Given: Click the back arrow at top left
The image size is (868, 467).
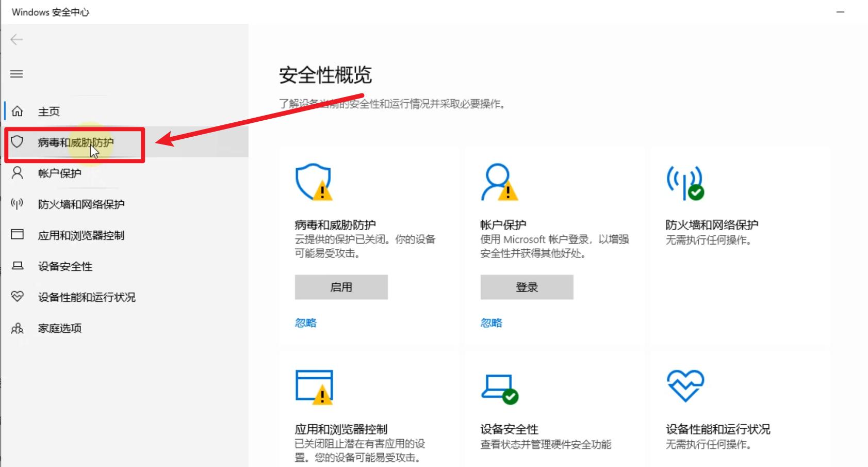Looking at the screenshot, I should (x=16, y=39).
